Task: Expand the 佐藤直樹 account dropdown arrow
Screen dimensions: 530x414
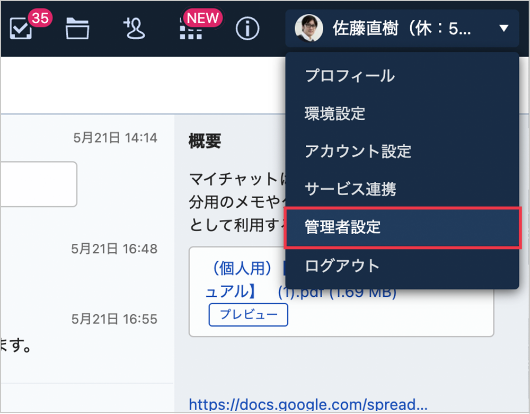Action: tap(504, 28)
